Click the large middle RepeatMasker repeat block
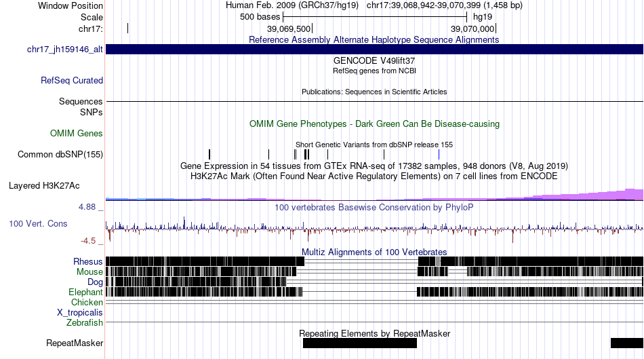644x359 pixels. (360, 343)
